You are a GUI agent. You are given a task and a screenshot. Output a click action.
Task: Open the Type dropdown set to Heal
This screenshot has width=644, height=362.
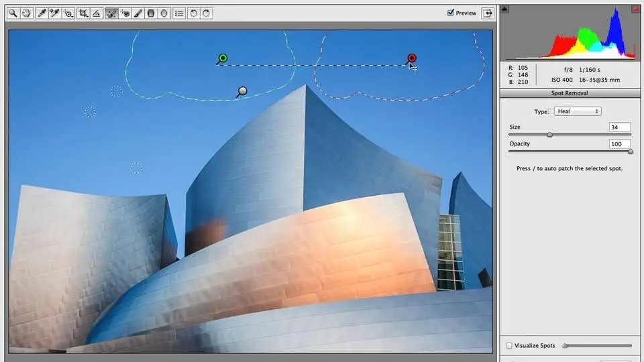click(578, 111)
